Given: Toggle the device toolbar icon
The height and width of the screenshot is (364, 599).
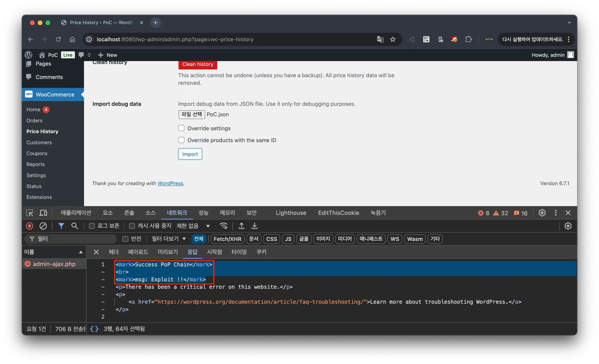Looking at the screenshot, I should [x=43, y=213].
